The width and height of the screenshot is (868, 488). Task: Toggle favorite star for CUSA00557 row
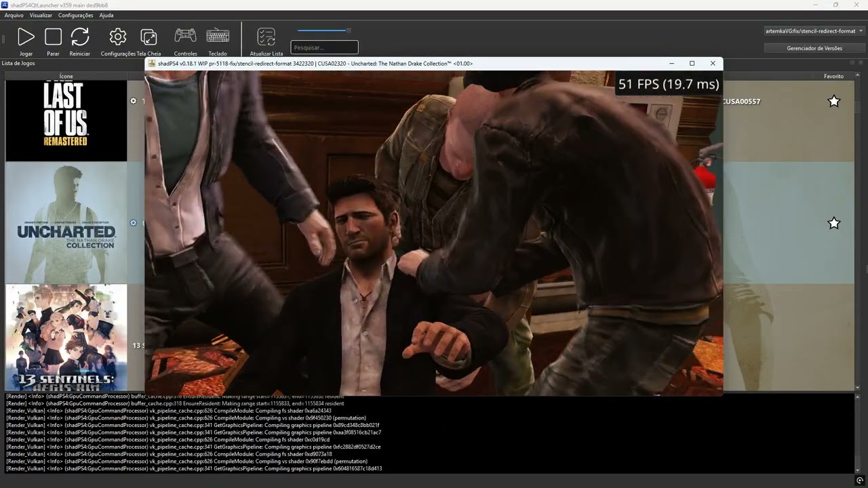(834, 101)
